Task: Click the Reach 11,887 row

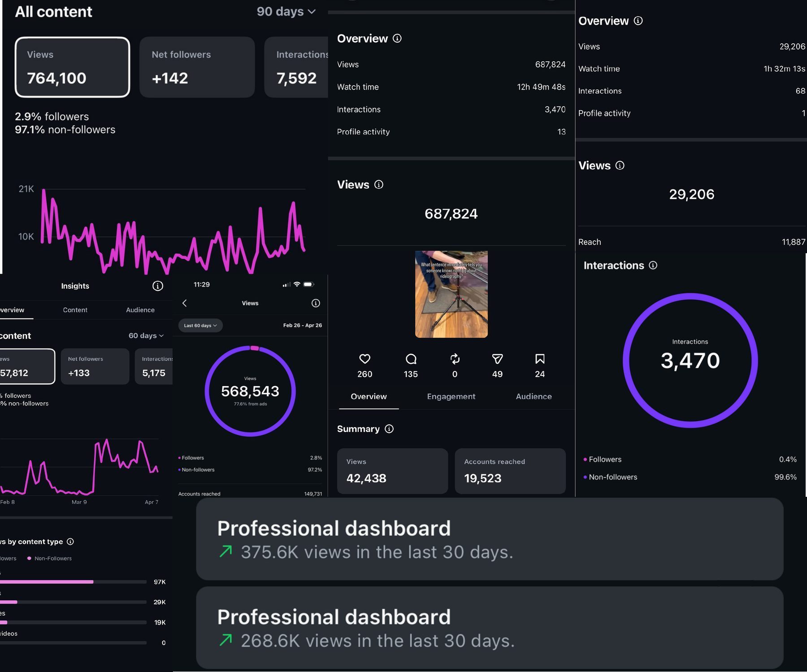Action: 691,242
